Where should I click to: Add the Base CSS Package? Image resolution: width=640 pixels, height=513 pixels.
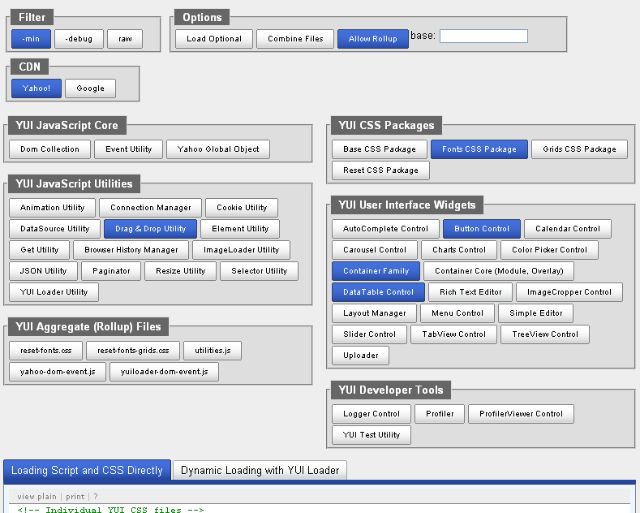point(380,149)
